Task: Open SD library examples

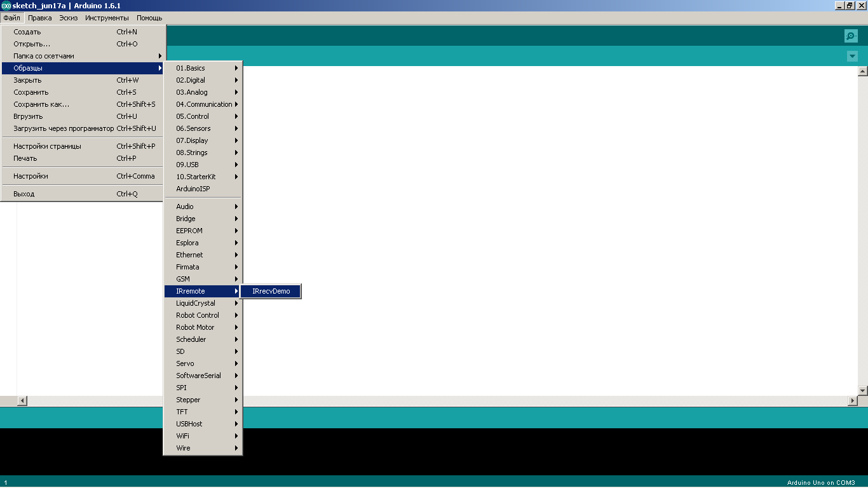Action: [x=203, y=351]
